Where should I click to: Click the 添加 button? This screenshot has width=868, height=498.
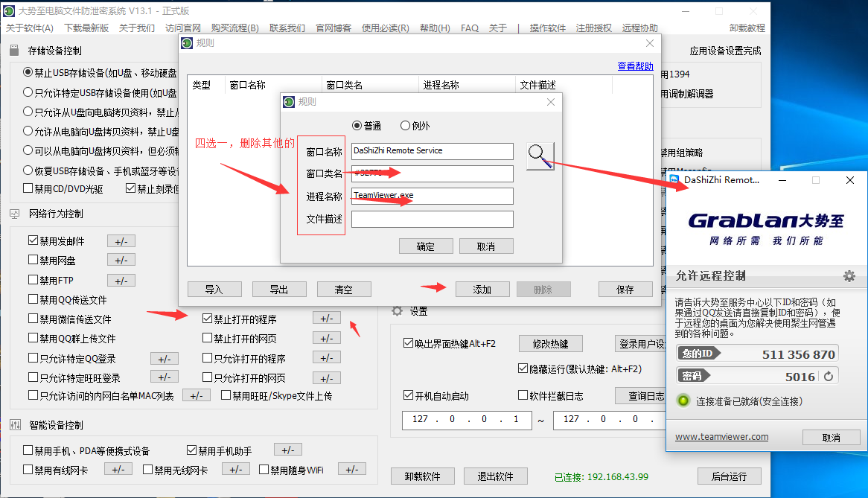tap(482, 290)
